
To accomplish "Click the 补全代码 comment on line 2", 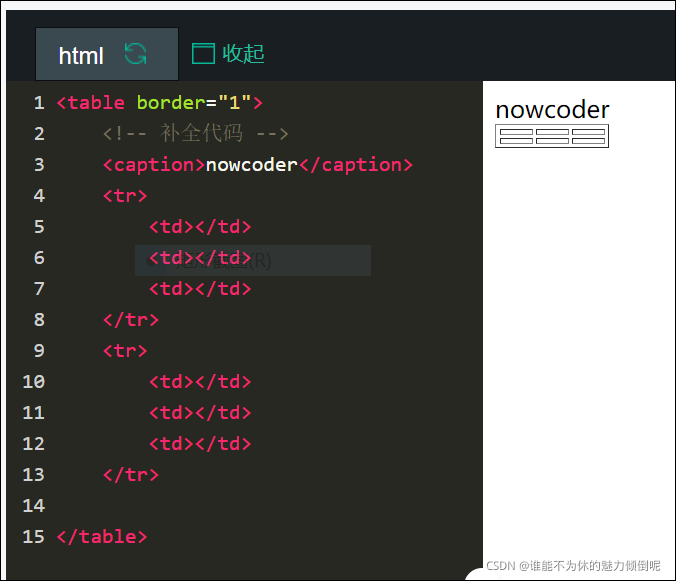I will (195, 134).
